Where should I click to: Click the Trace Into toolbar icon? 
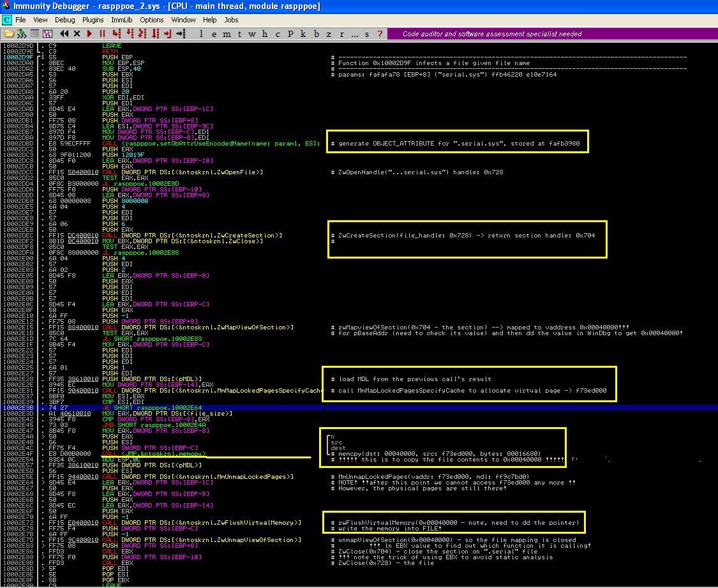[142, 34]
